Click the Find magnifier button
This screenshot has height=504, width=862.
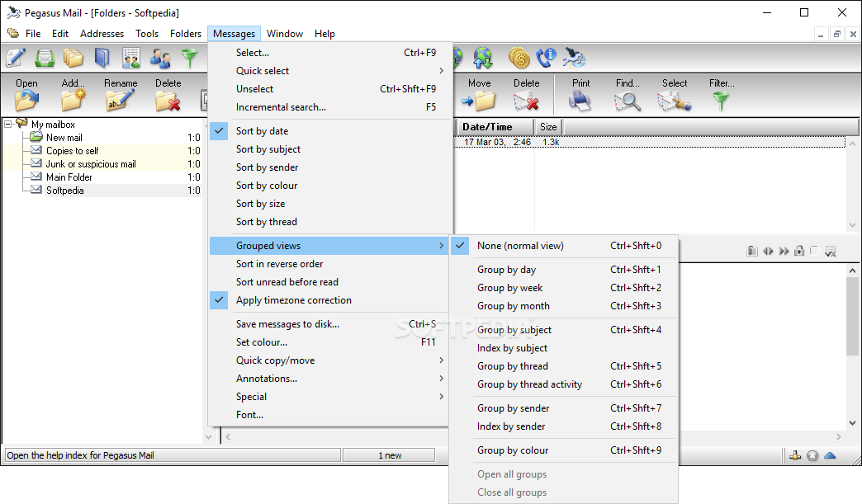tap(628, 94)
